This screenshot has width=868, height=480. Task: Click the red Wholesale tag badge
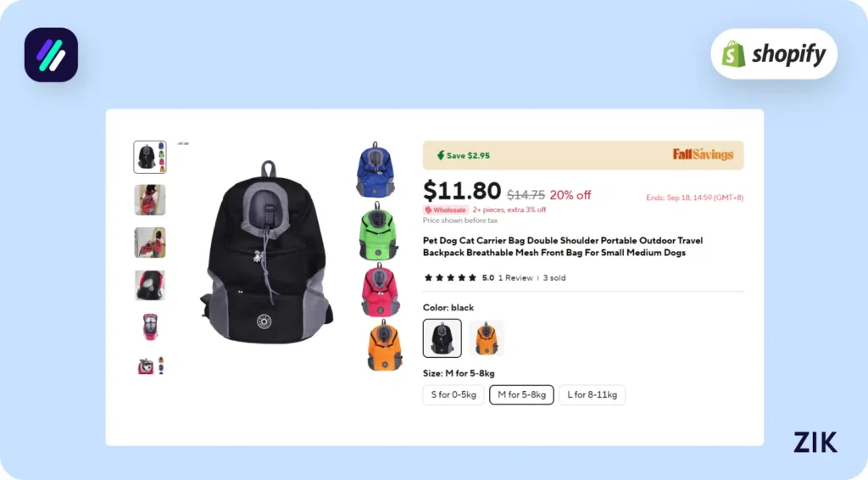pyautogui.click(x=445, y=209)
